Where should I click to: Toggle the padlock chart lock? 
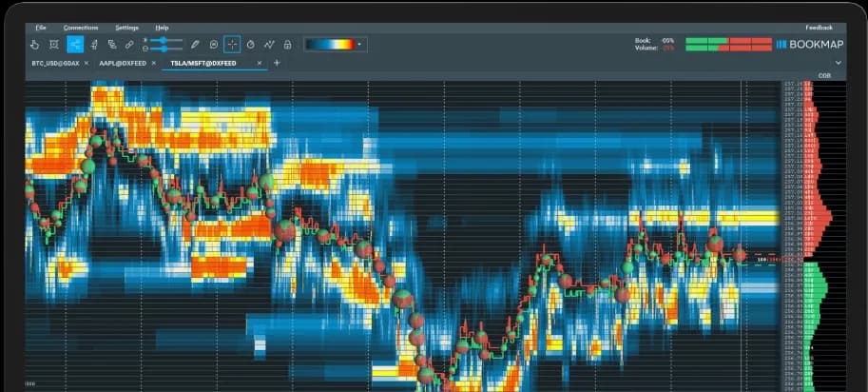(287, 44)
